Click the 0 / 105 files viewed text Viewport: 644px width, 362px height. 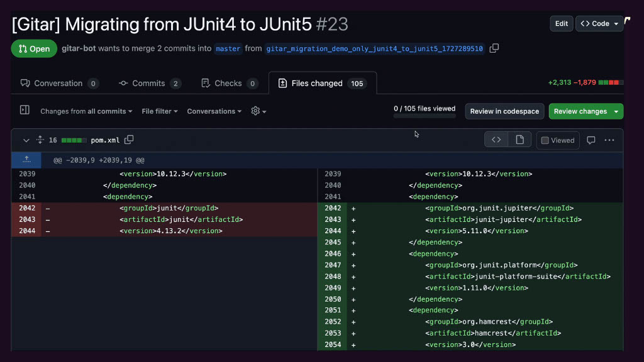click(x=425, y=108)
